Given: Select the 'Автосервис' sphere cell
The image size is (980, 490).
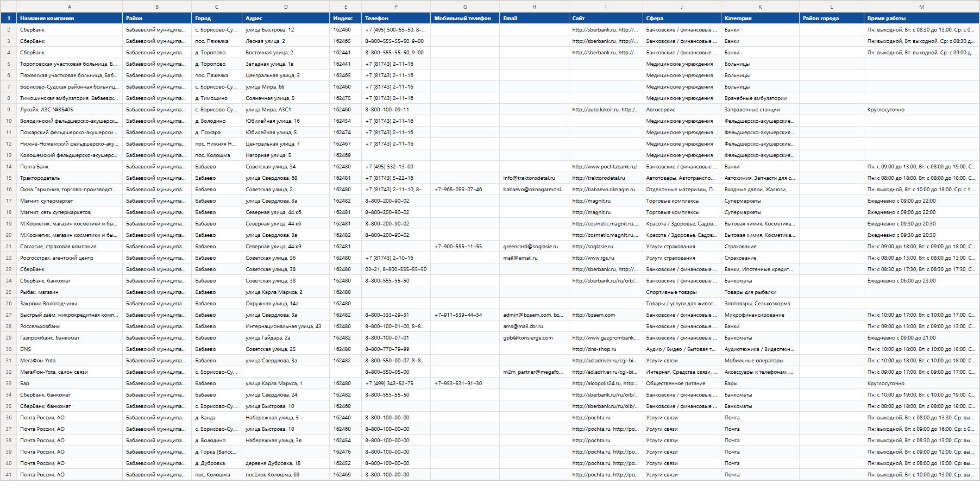Looking at the screenshot, I should click(x=682, y=110).
